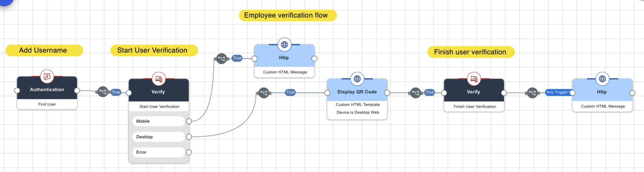Select the Http node above Display QR Code
This screenshot has height=172, width=644.
click(285, 61)
